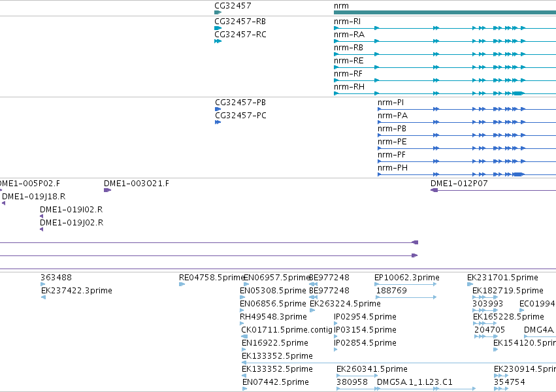The image size is (556, 392).
Task: Select protein nrm-PF
Action: point(391,155)
